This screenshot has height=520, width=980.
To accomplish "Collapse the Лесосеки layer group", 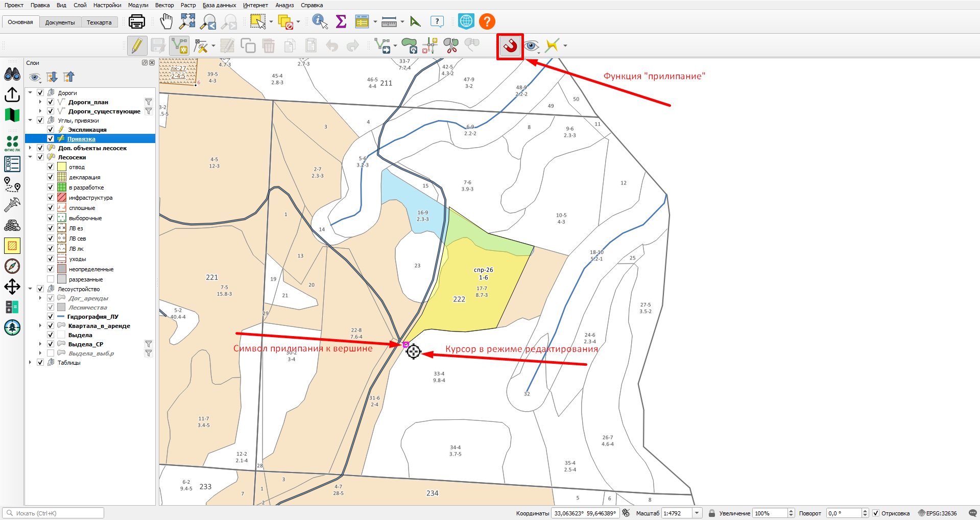I will click(30, 157).
